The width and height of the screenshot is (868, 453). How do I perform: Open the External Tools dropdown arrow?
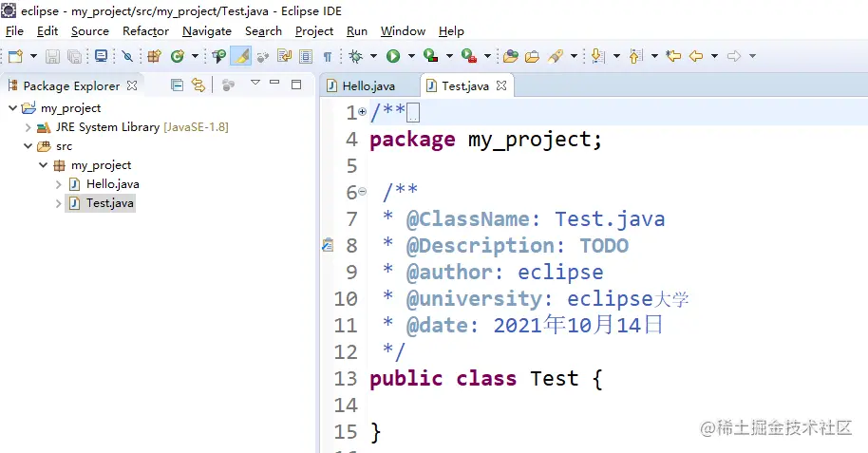488,56
